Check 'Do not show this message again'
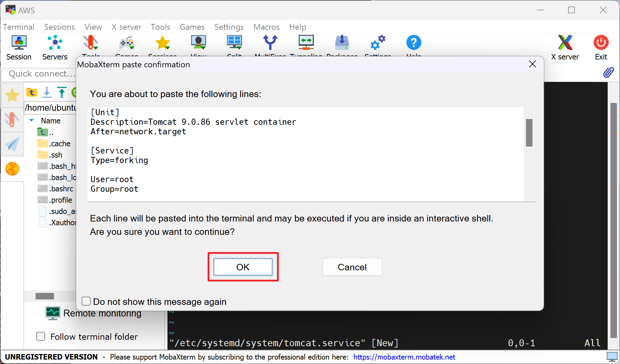 (x=86, y=301)
